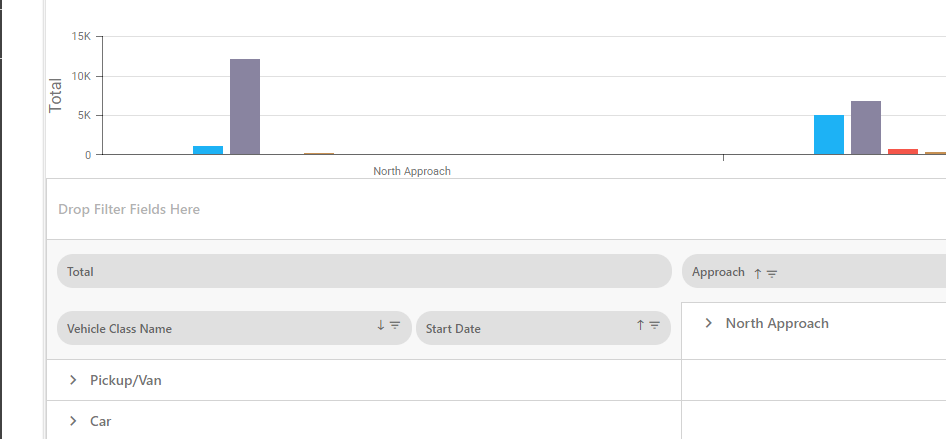Click the small blue bar in North Approach

pos(208,150)
